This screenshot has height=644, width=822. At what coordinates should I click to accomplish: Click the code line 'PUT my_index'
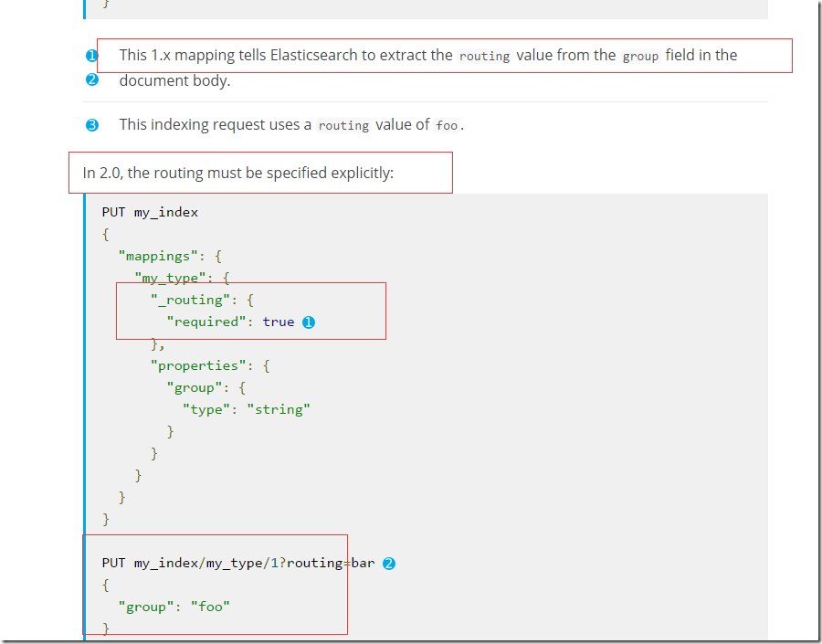[x=150, y=213]
